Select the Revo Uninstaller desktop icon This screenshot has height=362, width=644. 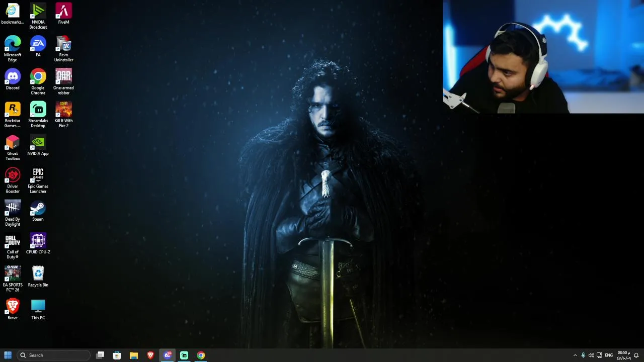(x=63, y=49)
